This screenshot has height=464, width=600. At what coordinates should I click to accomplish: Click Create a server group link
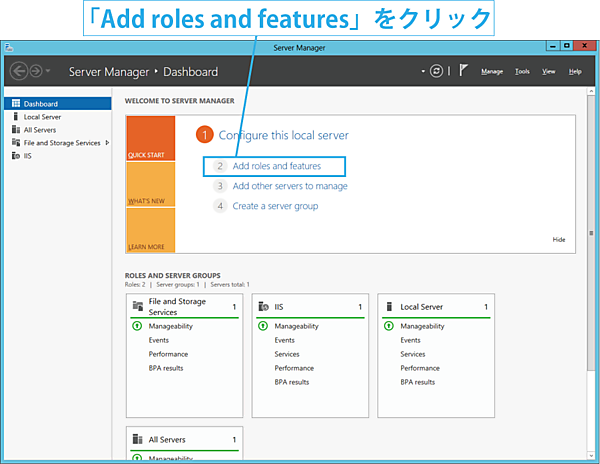(275, 206)
